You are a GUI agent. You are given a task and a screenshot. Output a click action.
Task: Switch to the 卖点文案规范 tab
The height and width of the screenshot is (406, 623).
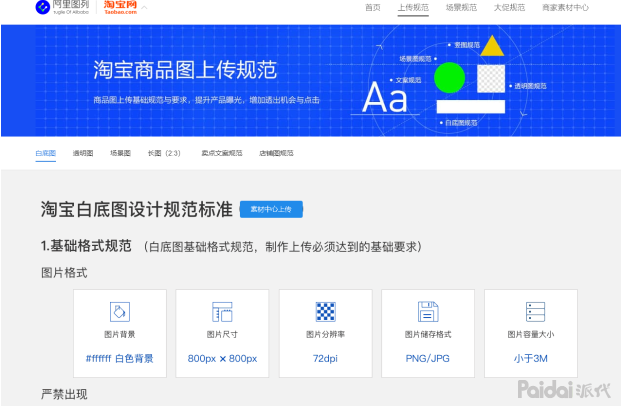tap(222, 153)
